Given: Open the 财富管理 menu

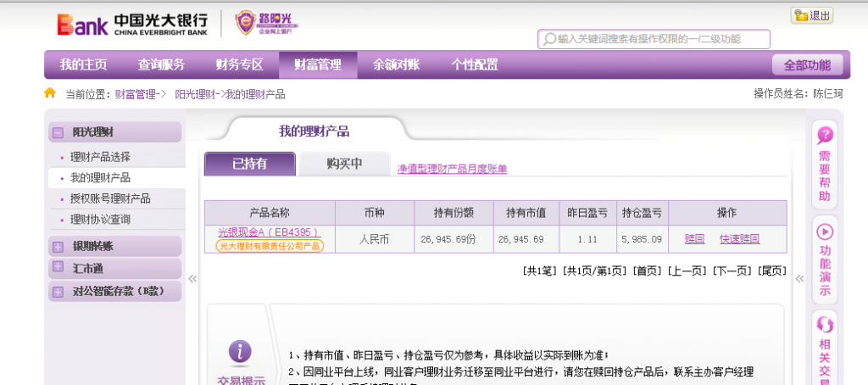Looking at the screenshot, I should pos(317,64).
